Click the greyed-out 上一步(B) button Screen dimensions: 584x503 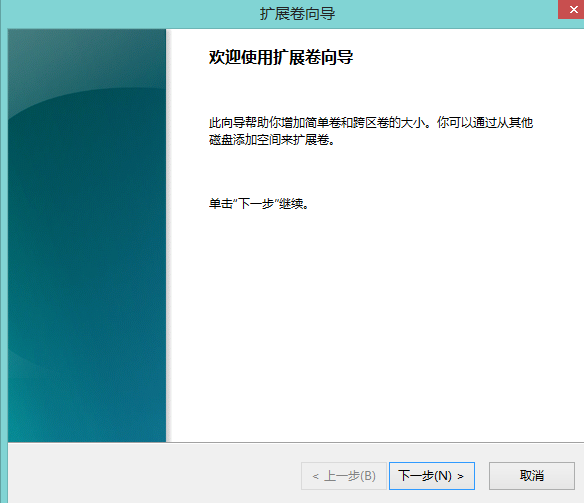click(343, 476)
